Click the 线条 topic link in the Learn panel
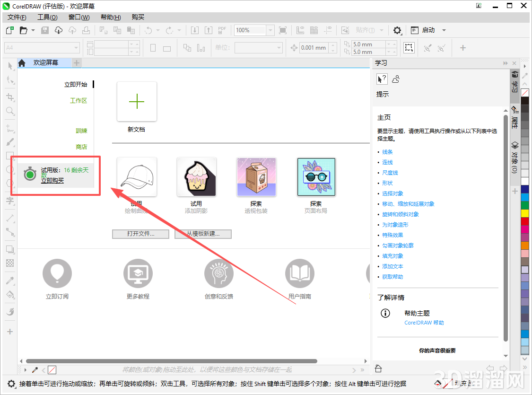 (x=387, y=152)
